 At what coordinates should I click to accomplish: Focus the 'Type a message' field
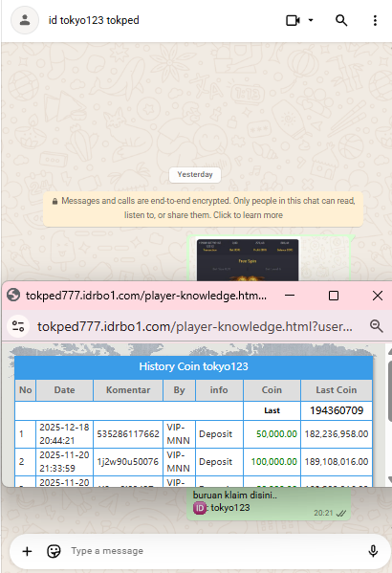215,551
